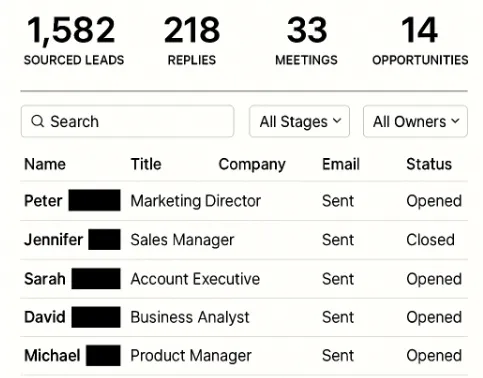Click the magnifier icon in the search box
Viewport: 483px width, 378px height.
37,121
